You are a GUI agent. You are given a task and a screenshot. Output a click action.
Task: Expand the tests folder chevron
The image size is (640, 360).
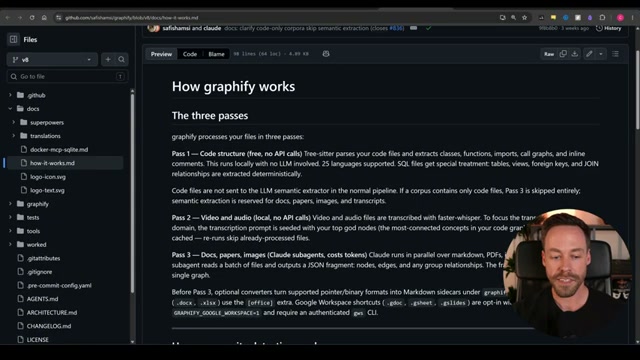pos(10,217)
